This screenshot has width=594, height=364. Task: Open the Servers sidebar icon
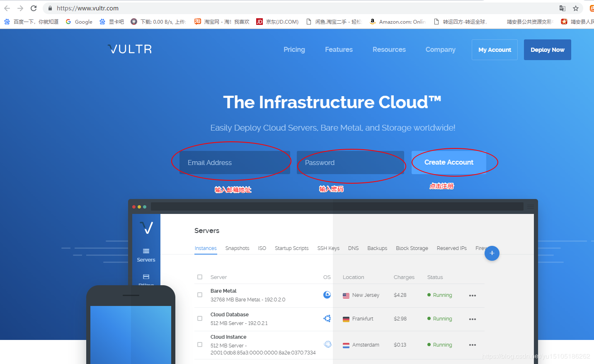click(146, 255)
